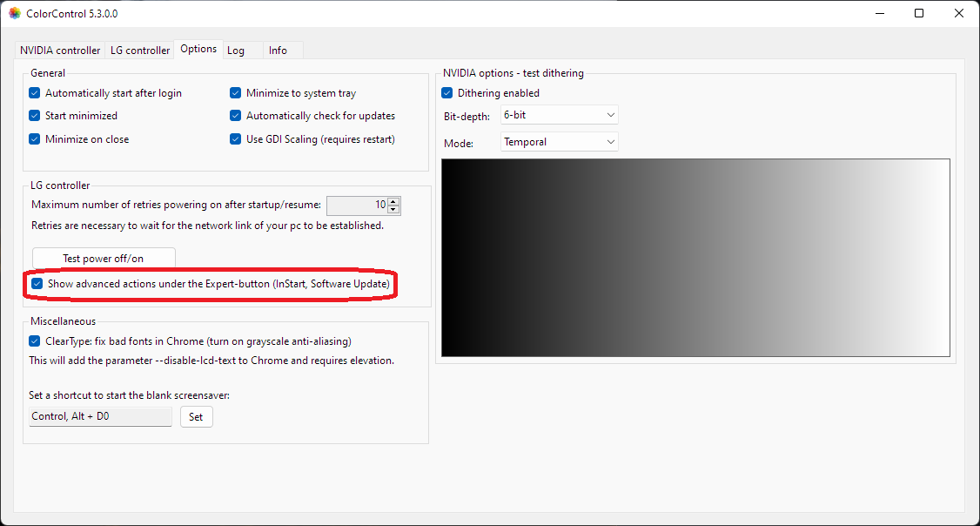The height and width of the screenshot is (526, 980).
Task: Click the shortcut field showing Control, Alt + D0
Action: [100, 416]
